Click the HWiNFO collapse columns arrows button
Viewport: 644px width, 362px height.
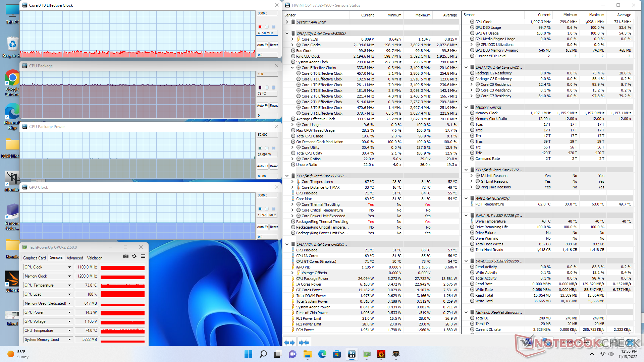coord(304,342)
